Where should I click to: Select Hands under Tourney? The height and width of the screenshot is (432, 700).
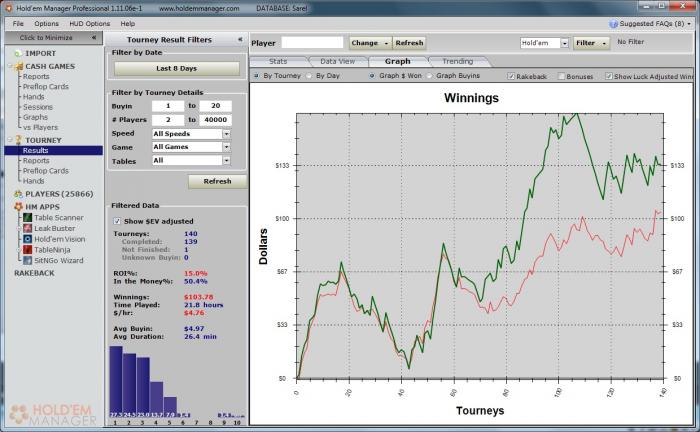pos(33,181)
